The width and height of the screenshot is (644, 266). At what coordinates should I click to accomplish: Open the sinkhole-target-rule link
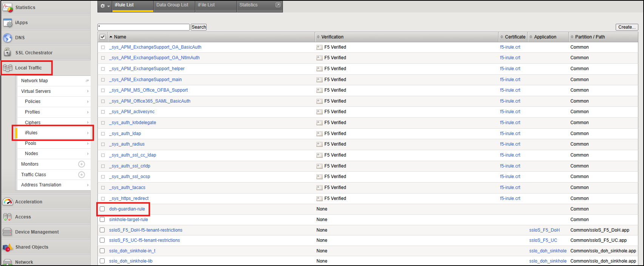(128, 220)
